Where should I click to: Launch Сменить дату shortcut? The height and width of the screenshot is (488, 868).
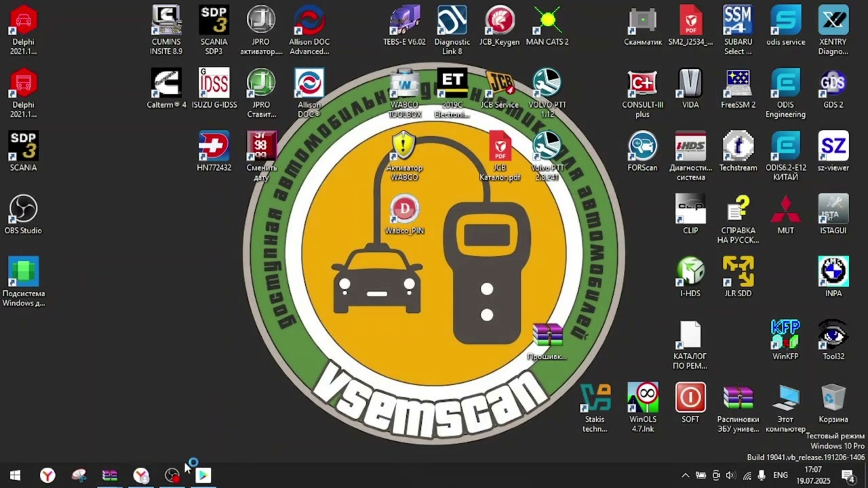pyautogui.click(x=261, y=156)
